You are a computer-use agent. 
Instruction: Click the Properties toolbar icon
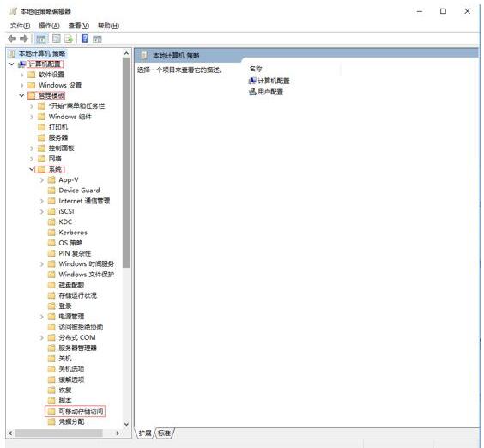pyautogui.click(x=56, y=39)
